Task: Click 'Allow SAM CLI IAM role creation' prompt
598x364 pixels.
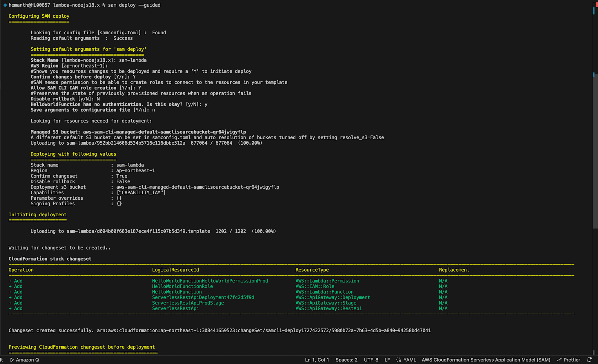Action: (86, 88)
